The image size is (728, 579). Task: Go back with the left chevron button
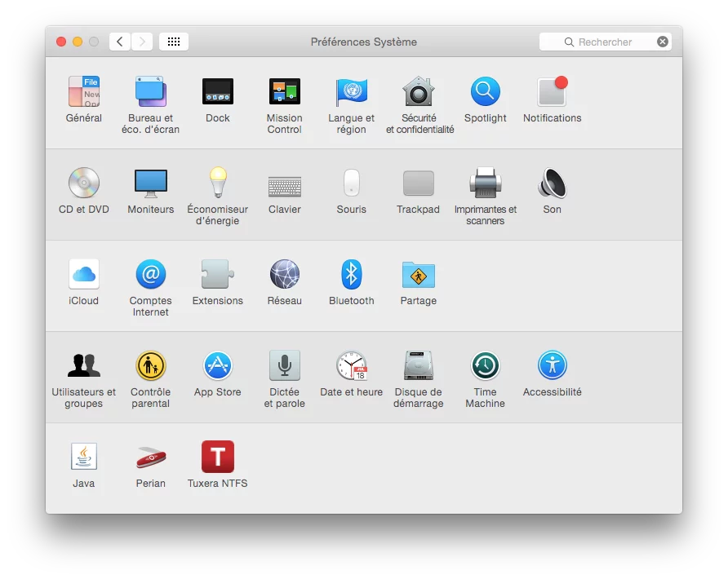pos(120,42)
